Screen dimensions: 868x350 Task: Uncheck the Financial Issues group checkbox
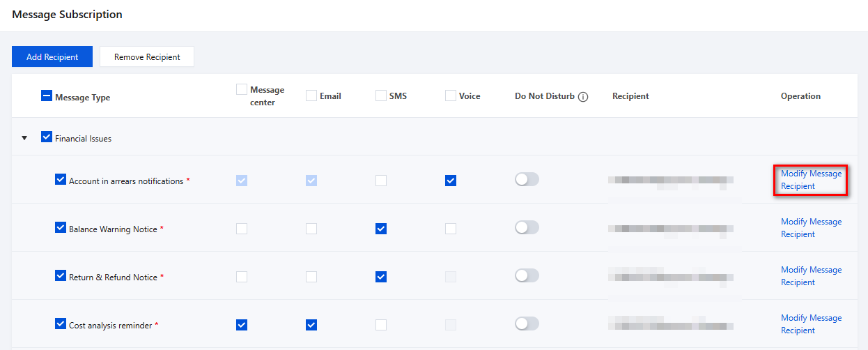[47, 137]
